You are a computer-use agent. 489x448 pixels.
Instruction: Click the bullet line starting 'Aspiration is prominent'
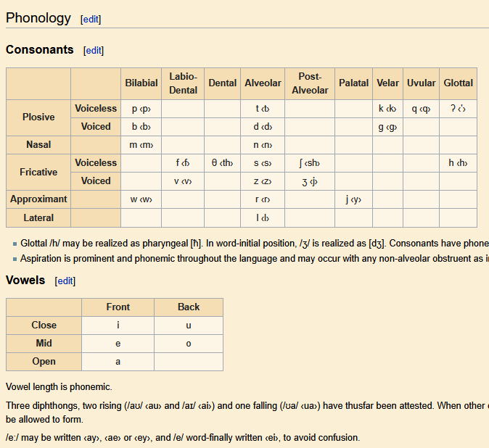tap(255, 259)
